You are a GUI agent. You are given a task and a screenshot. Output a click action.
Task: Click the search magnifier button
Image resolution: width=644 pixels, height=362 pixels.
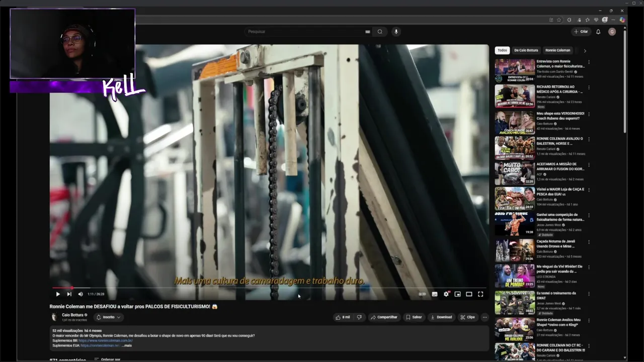pyautogui.click(x=380, y=32)
